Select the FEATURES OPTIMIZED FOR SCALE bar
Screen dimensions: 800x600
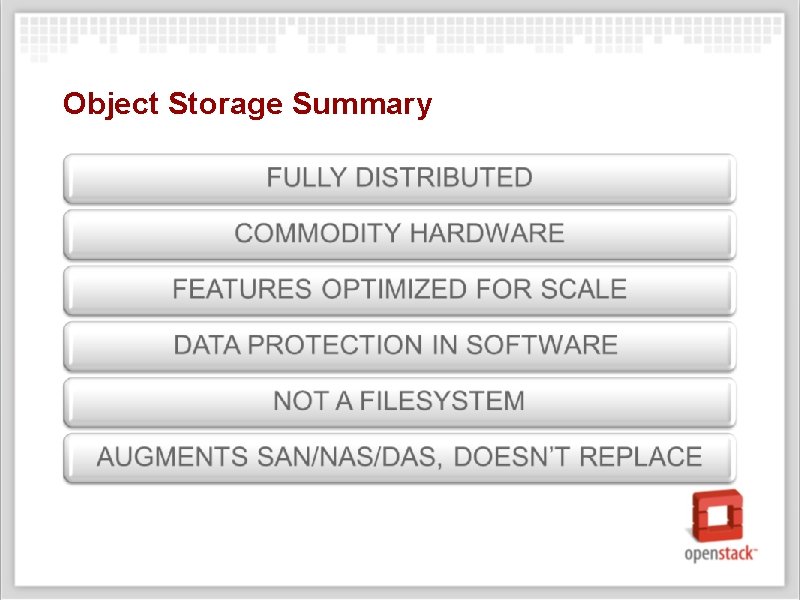(399, 290)
